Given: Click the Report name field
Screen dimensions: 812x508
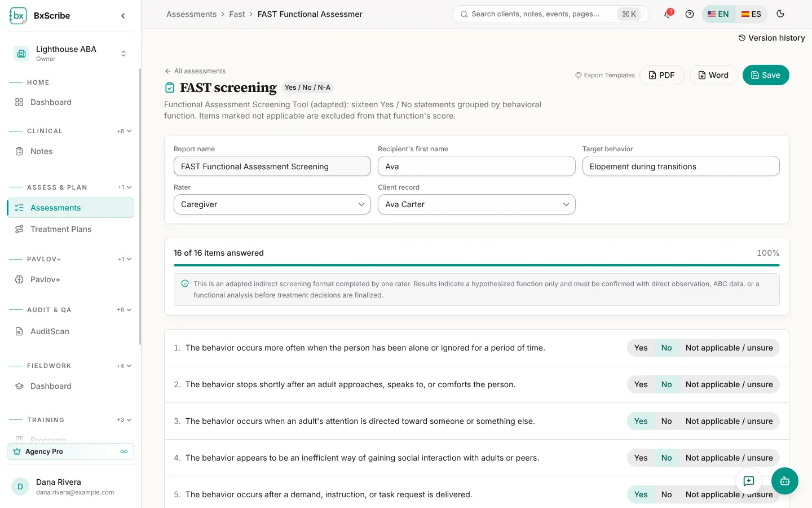Looking at the screenshot, I should pos(272,166).
